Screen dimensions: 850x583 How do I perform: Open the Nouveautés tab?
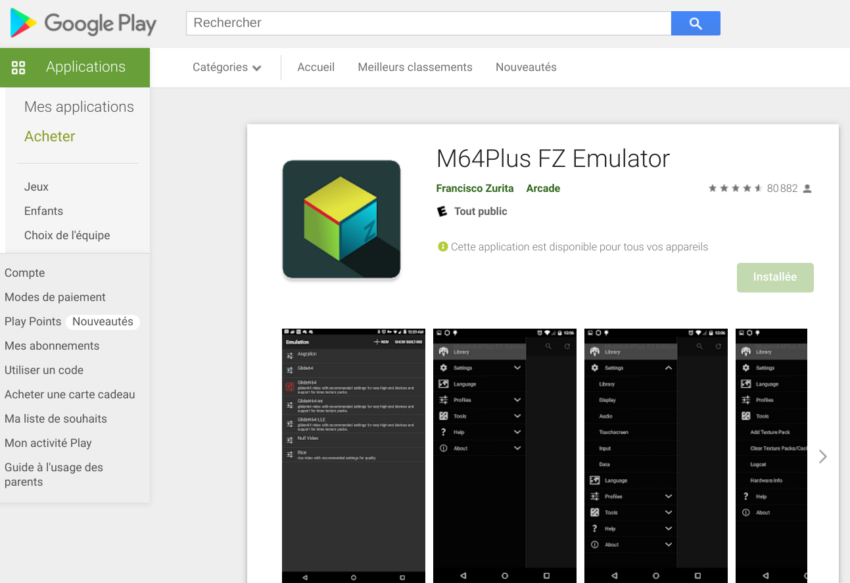[x=526, y=67]
